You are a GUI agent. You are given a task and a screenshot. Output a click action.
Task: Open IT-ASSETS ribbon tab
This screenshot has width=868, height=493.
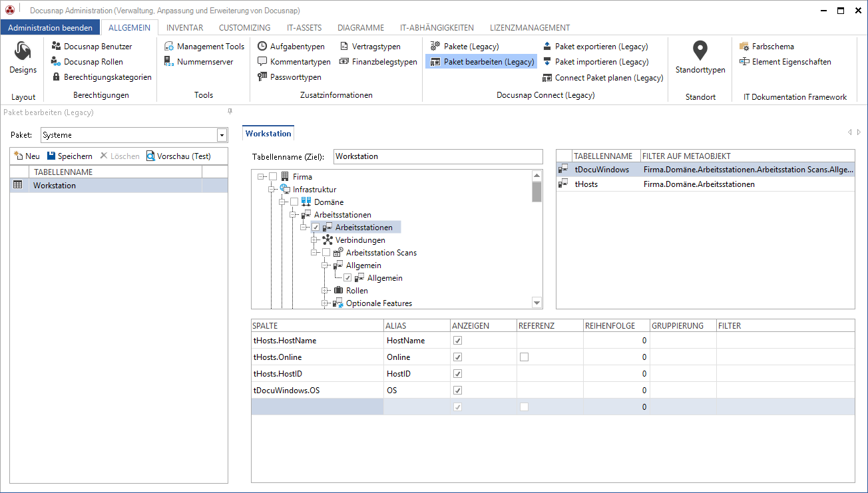point(304,28)
